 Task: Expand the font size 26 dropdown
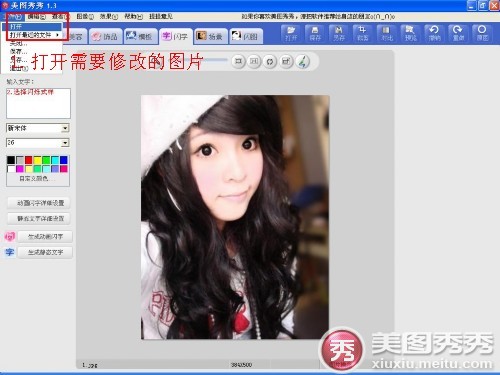(65, 143)
